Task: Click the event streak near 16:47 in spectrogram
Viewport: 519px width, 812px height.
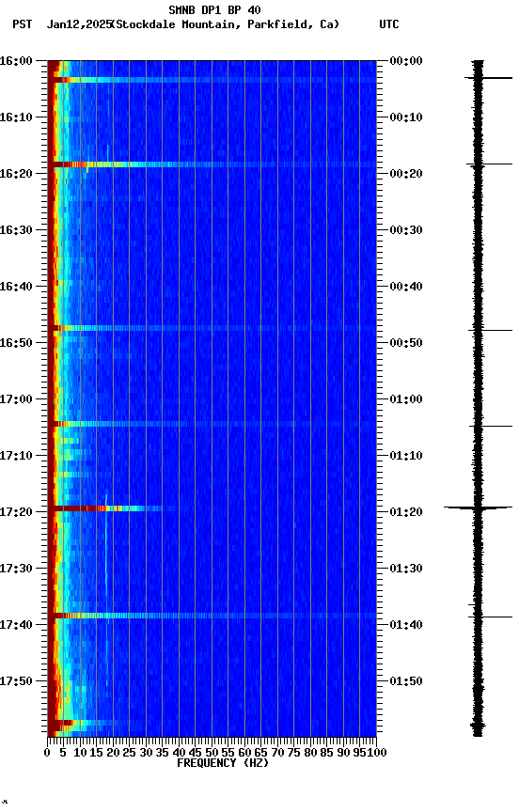Action: [x=212, y=328]
